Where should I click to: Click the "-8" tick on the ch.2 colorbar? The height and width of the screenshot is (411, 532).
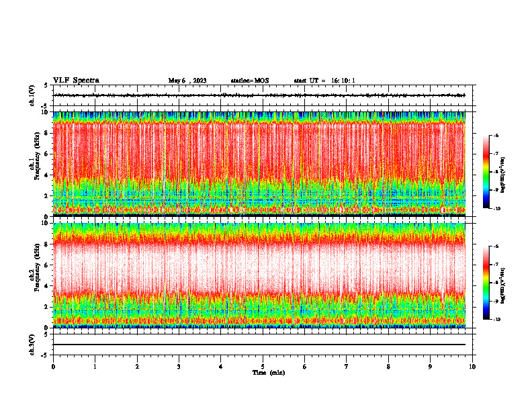pyautogui.click(x=496, y=283)
